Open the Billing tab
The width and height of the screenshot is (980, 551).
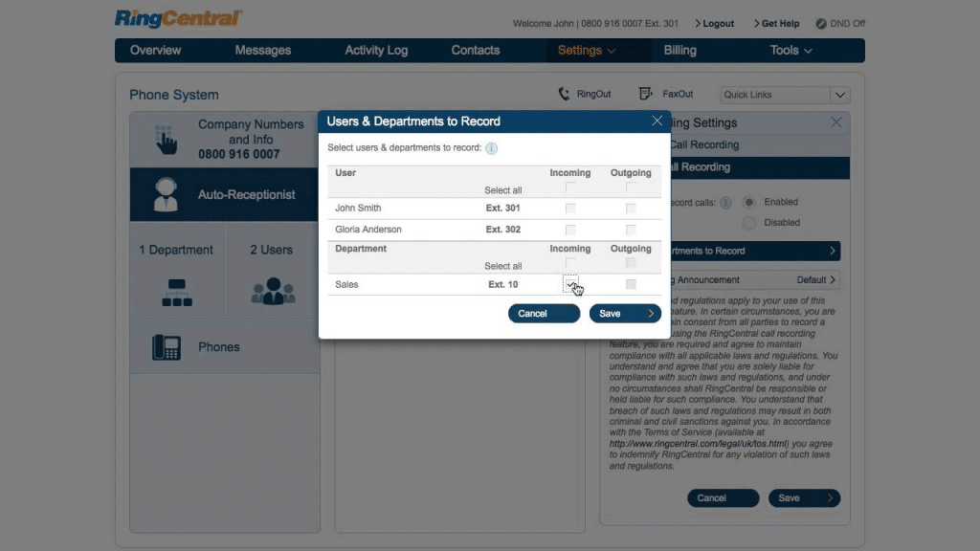[679, 51]
